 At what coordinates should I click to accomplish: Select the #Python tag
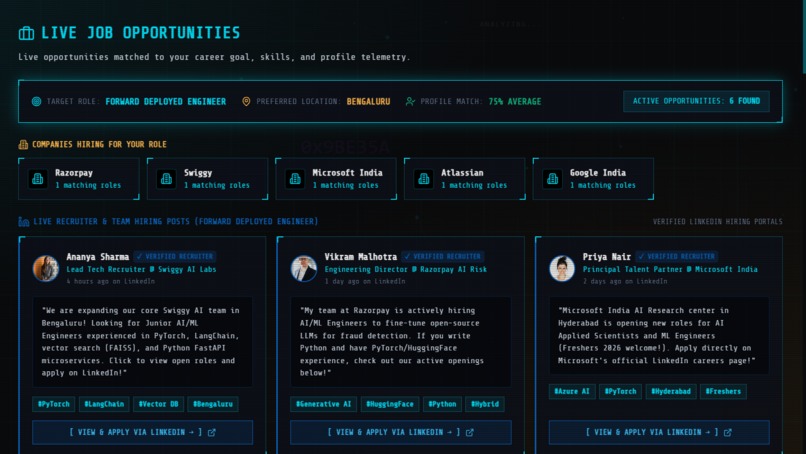(x=443, y=404)
